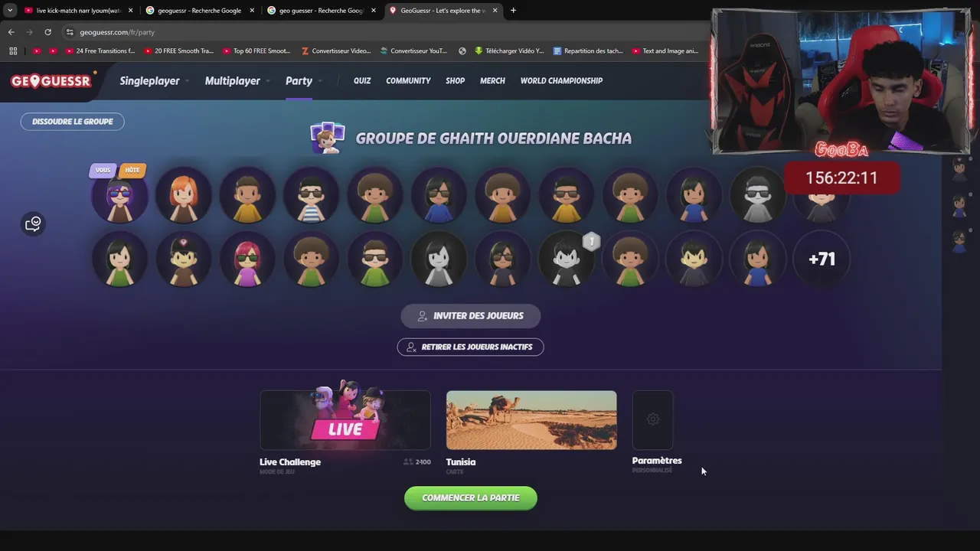Image resolution: width=980 pixels, height=551 pixels.
Task: Open the Convertisseur YouT... bookmark
Action: click(x=413, y=51)
